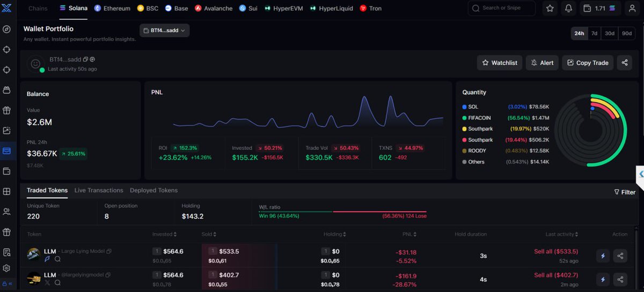Open the settings gear in sidebar

click(7, 268)
